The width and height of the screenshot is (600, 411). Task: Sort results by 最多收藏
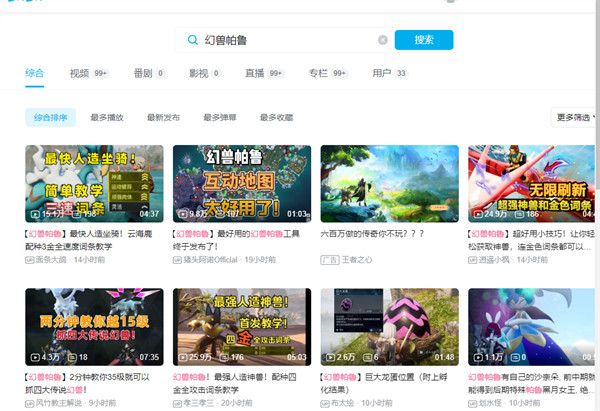(276, 117)
